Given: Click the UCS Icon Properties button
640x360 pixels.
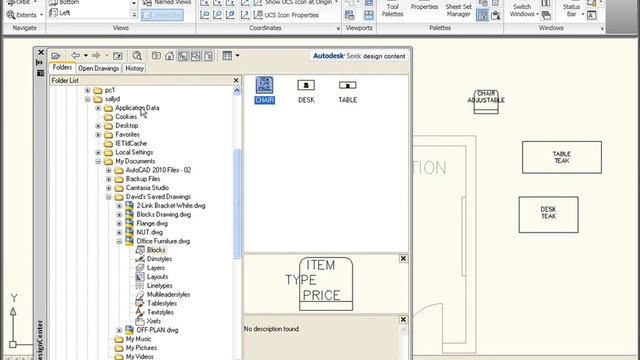Looking at the screenshot, I should coord(287,15).
